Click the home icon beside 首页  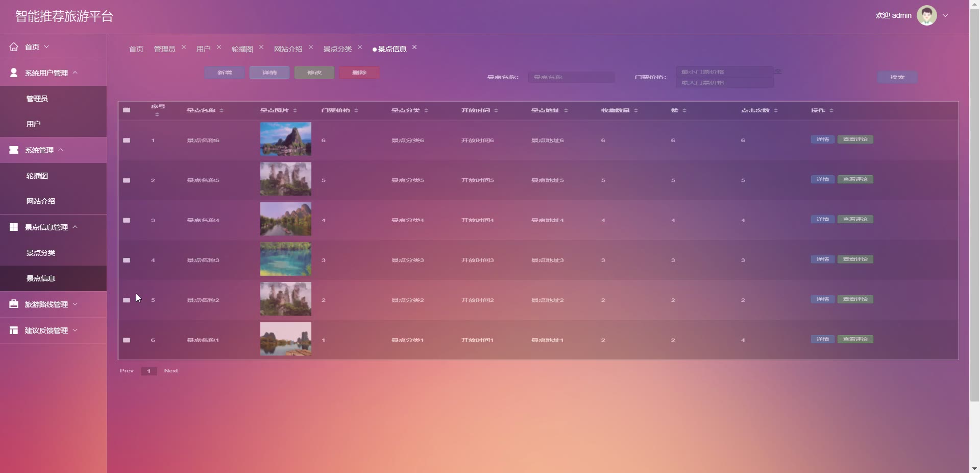coord(14,47)
